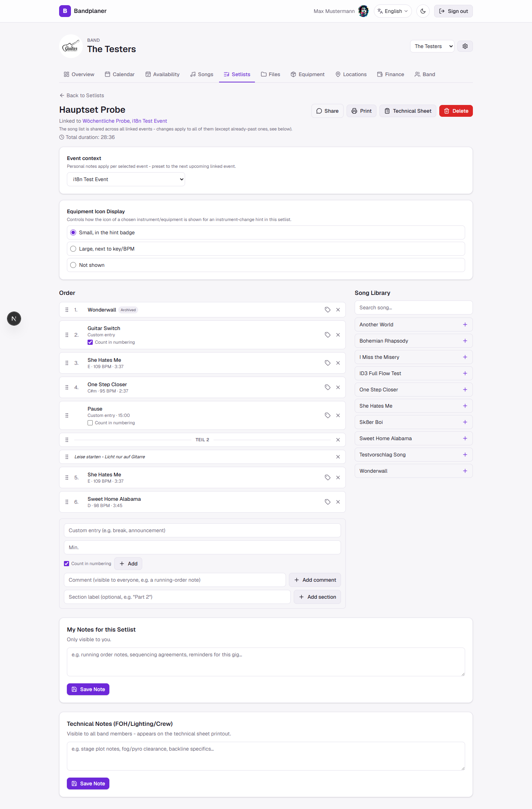Click tag icon on Wonderwall row

point(327,310)
